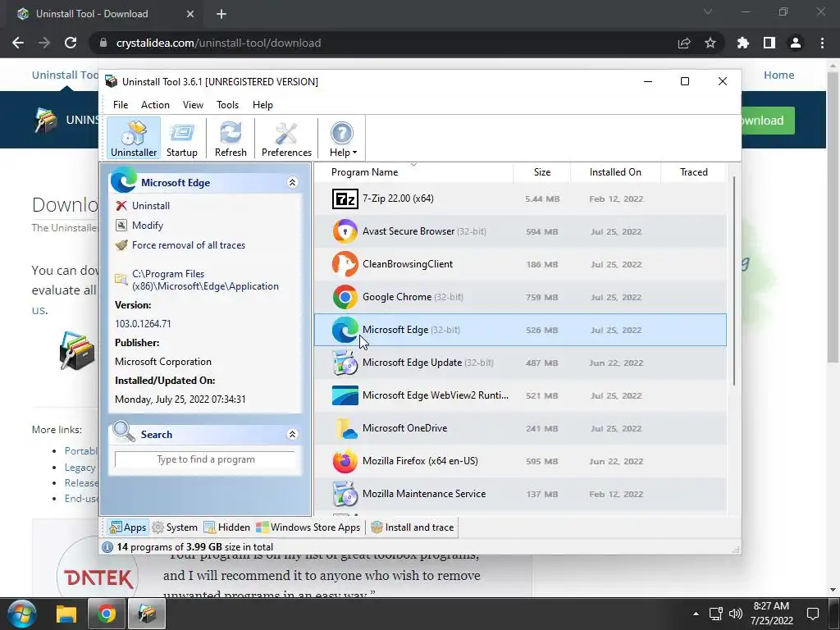This screenshot has width=840, height=630.
Task: Sort by the Traced column header
Action: [x=693, y=172]
